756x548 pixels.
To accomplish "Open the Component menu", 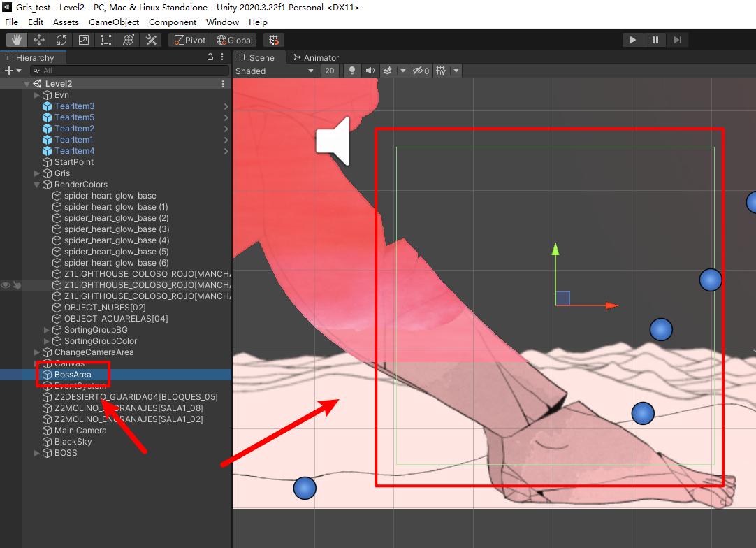I will coord(173,22).
